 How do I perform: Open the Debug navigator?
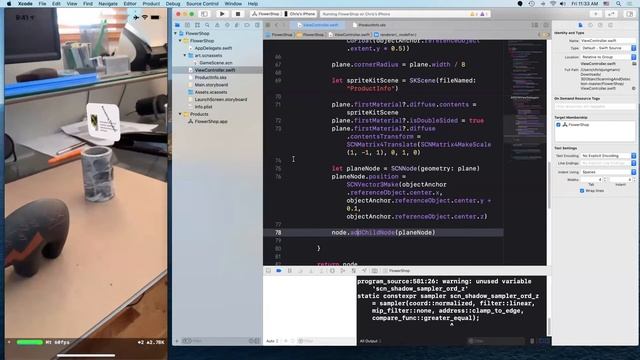[x=237, y=25]
